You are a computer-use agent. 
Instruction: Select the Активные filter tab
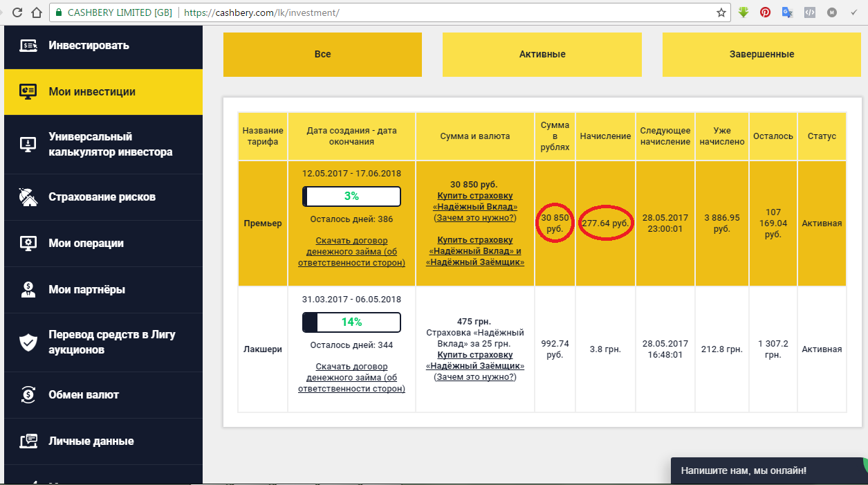click(x=542, y=55)
